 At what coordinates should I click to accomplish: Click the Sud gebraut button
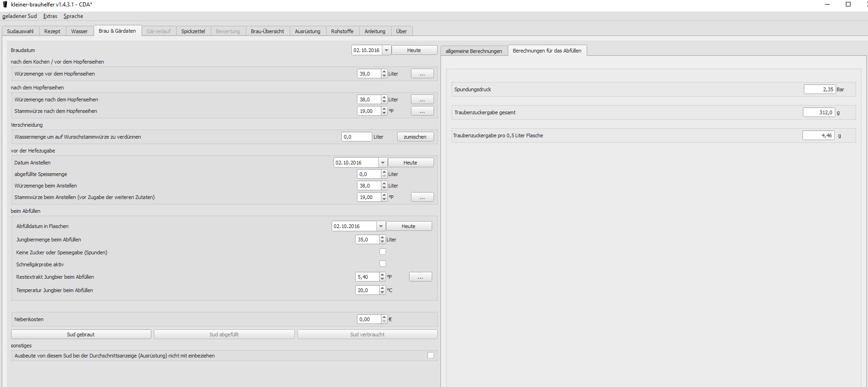coord(81,334)
